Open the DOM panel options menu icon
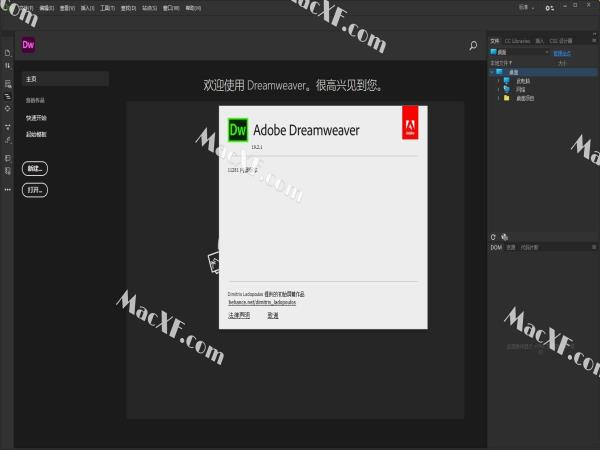 point(594,248)
